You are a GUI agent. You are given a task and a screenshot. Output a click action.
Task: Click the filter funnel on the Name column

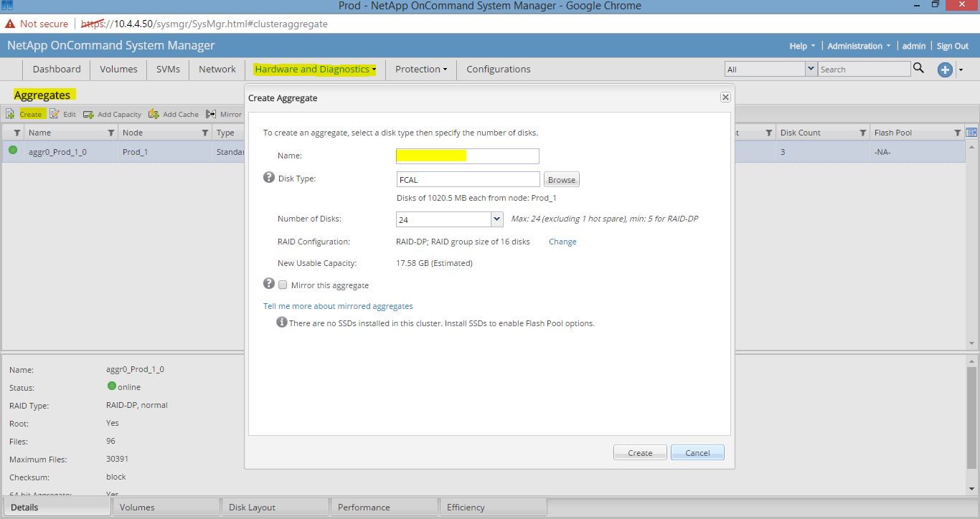[x=113, y=132]
